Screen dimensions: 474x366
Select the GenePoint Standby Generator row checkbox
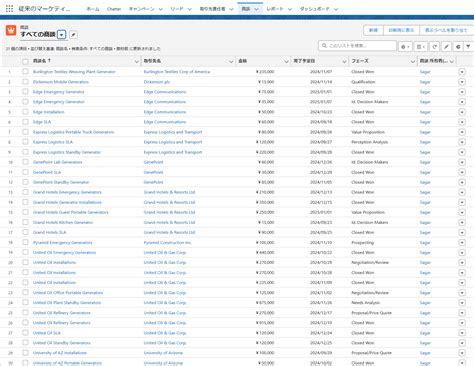coord(25,182)
